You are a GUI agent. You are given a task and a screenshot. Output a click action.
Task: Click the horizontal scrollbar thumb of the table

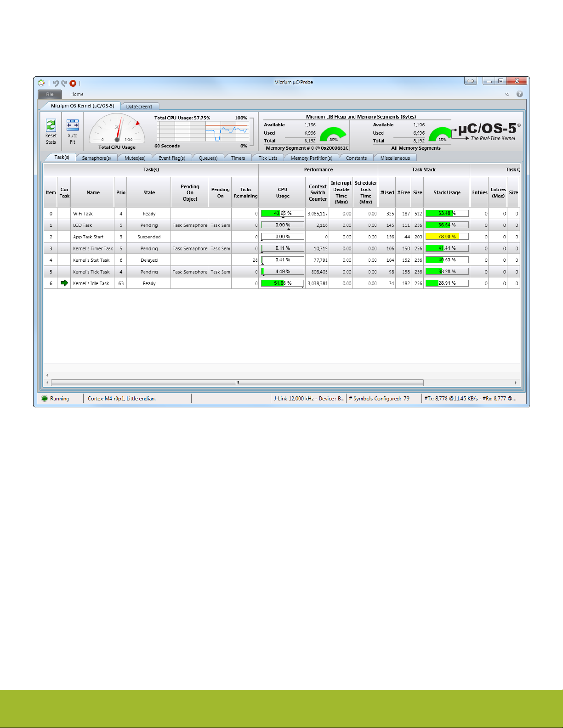pos(237,383)
